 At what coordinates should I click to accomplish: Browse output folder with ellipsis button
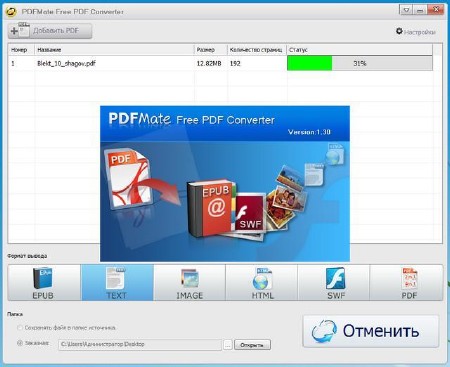click(228, 345)
